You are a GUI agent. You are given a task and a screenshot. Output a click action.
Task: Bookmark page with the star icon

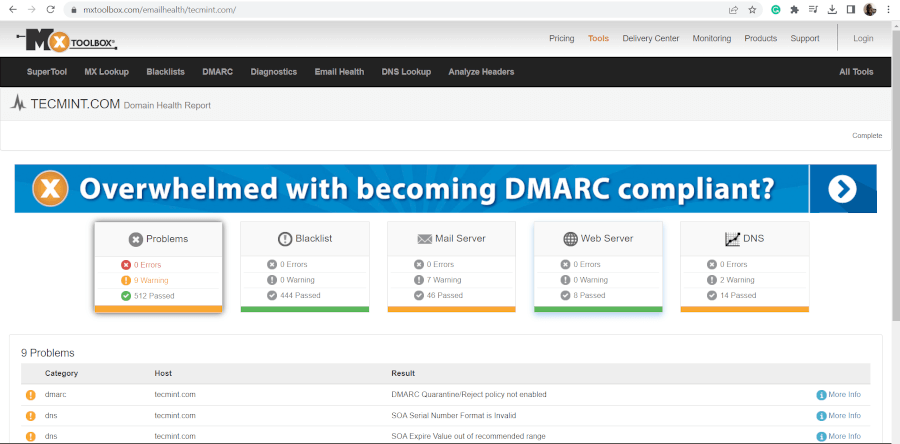coord(752,10)
